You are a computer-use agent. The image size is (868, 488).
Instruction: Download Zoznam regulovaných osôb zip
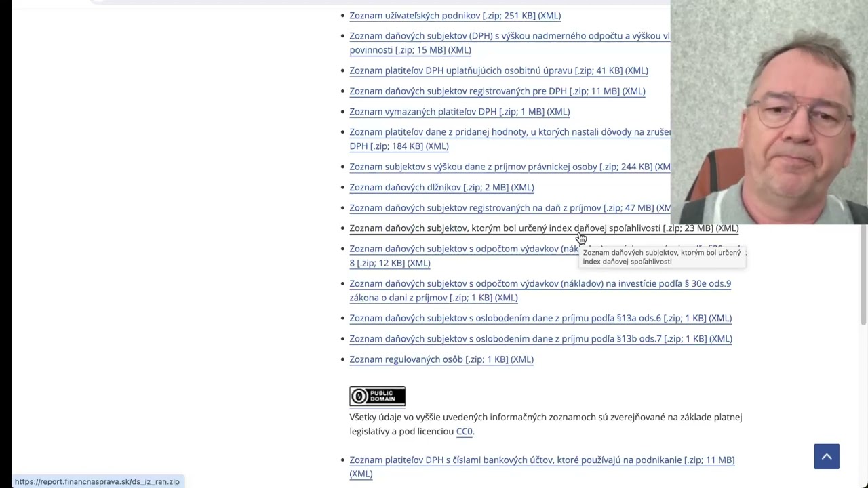pos(441,360)
